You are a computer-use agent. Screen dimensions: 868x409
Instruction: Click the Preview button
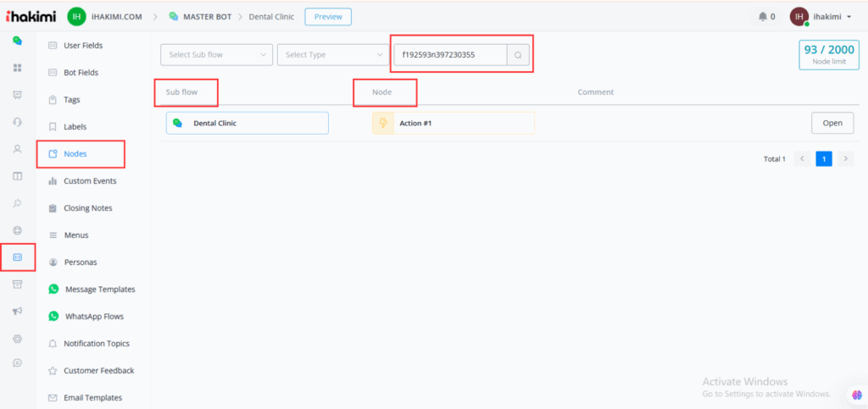click(327, 17)
